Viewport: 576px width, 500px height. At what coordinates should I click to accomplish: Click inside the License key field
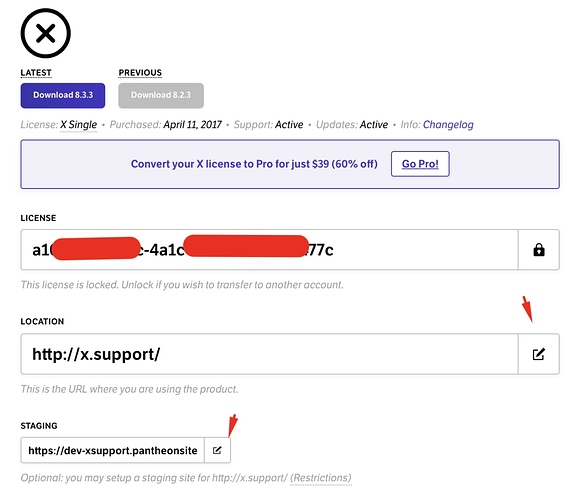(x=269, y=250)
